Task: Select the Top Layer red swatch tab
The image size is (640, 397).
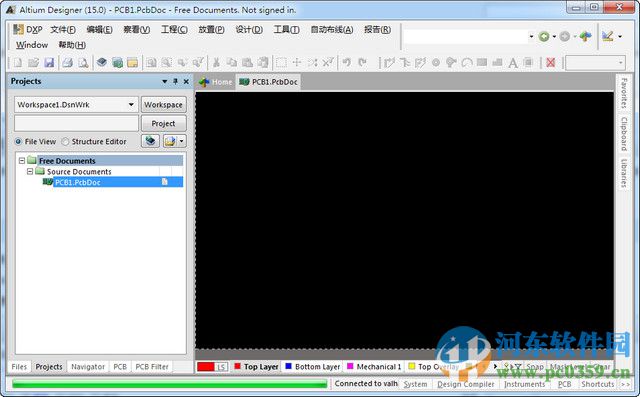Action: [257, 366]
